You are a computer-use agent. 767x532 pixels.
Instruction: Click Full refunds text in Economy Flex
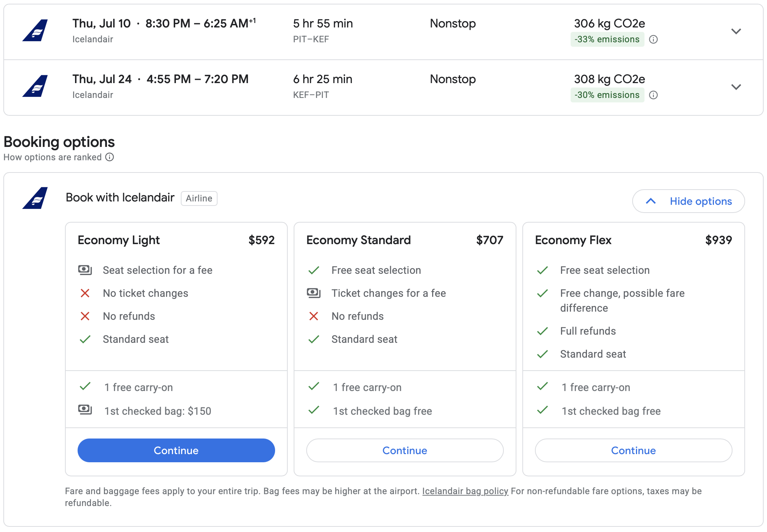coord(588,331)
